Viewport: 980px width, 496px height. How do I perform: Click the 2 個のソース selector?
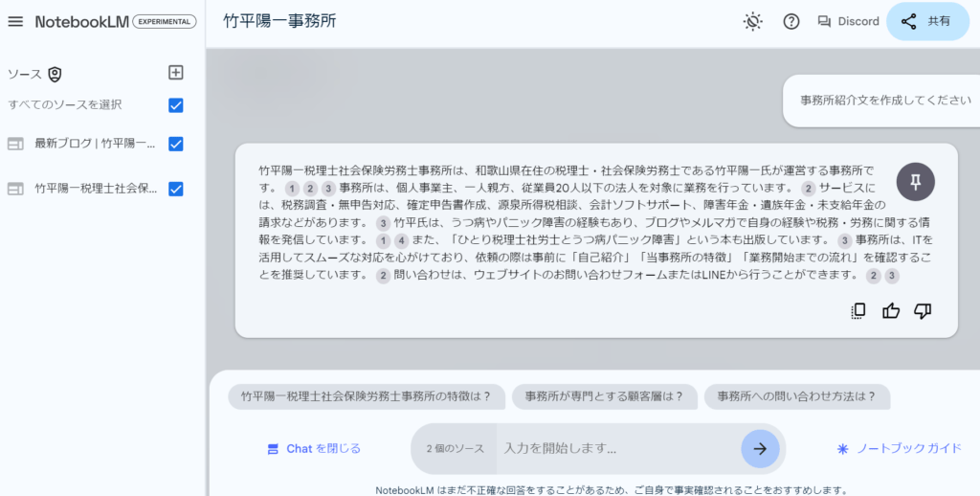point(455,448)
